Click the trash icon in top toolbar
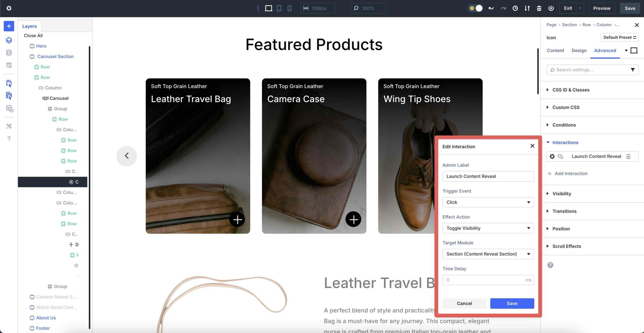Screen dimensions: 644x333 (539, 8)
